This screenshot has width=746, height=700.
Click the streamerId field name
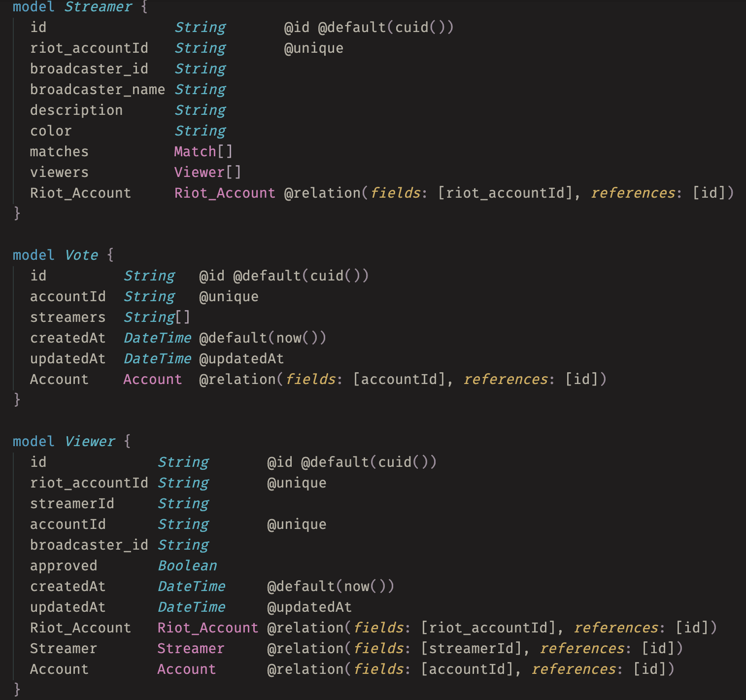pyautogui.click(x=72, y=504)
